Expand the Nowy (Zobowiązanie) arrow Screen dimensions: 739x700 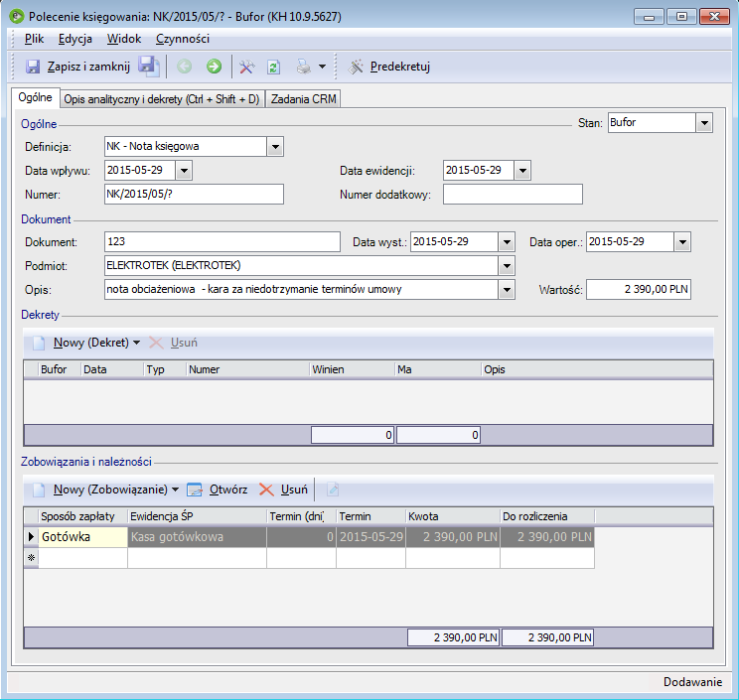click(176, 490)
